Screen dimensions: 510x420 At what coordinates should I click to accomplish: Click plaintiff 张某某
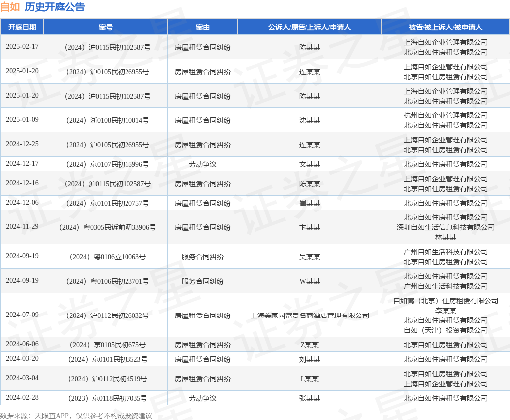310,398
